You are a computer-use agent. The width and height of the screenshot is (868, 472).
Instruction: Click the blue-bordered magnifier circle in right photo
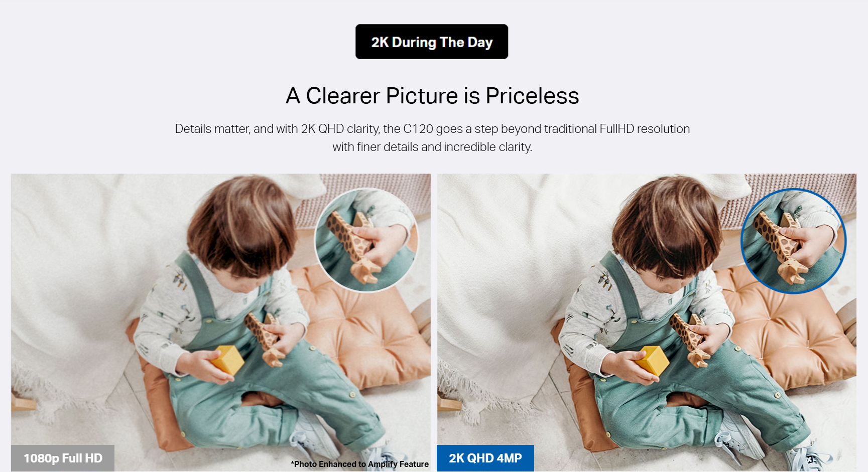tap(794, 241)
